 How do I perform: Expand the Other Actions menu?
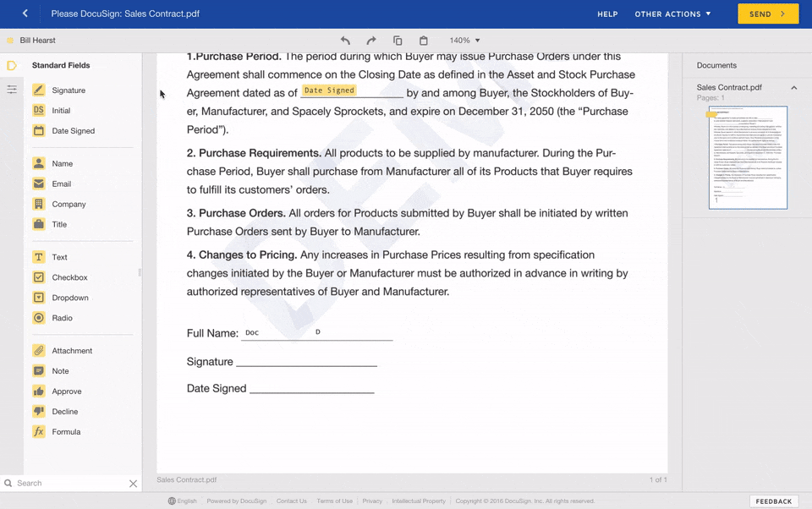(672, 14)
